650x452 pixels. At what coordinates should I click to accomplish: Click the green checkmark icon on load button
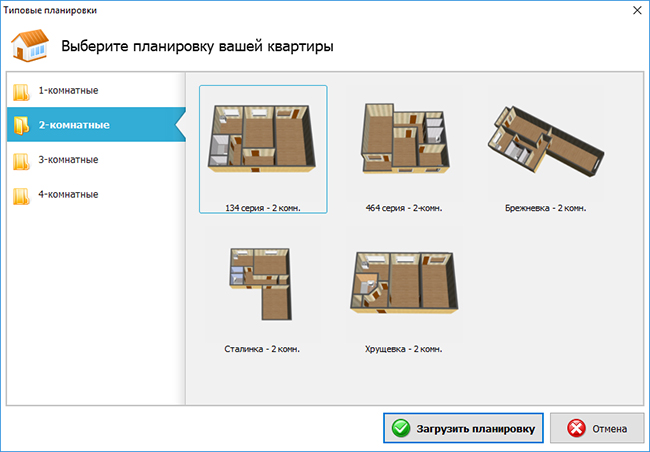click(401, 428)
